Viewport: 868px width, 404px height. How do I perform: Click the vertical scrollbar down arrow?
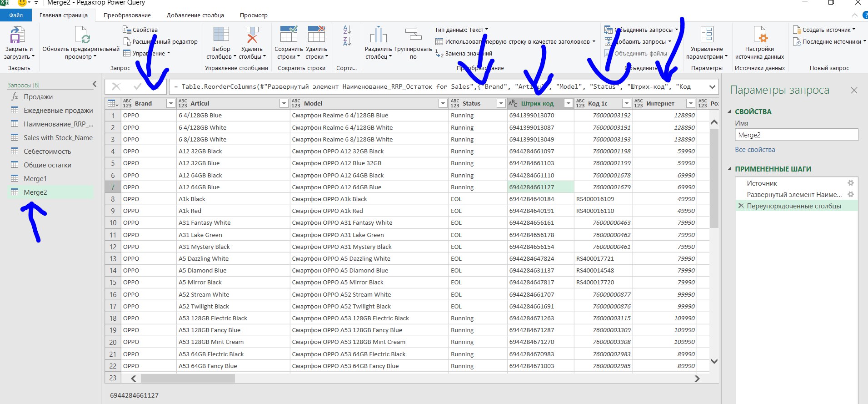pyautogui.click(x=714, y=361)
